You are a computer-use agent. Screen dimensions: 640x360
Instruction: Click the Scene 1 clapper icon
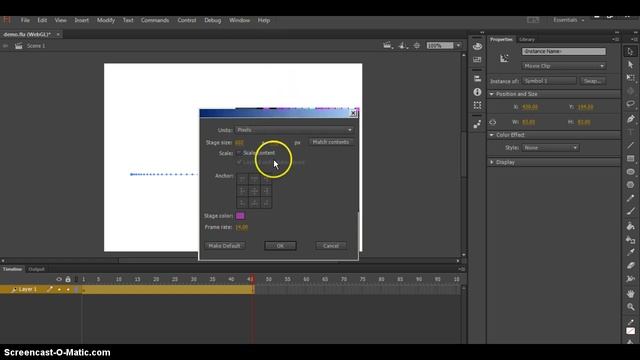point(19,46)
